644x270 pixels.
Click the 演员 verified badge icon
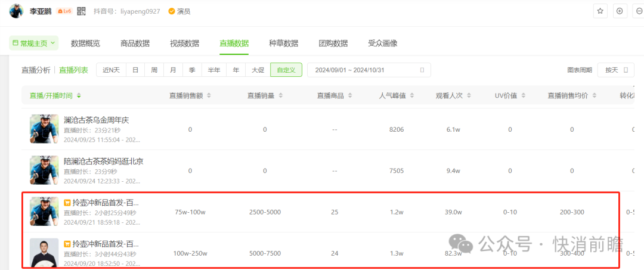(x=172, y=11)
